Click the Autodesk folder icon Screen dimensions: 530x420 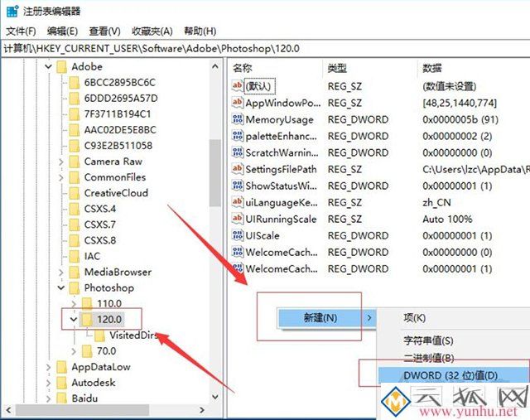point(62,383)
